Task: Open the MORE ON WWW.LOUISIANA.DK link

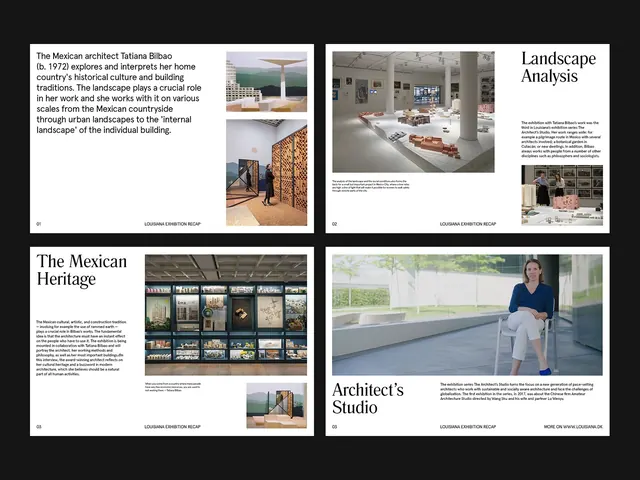Action: coord(573,427)
